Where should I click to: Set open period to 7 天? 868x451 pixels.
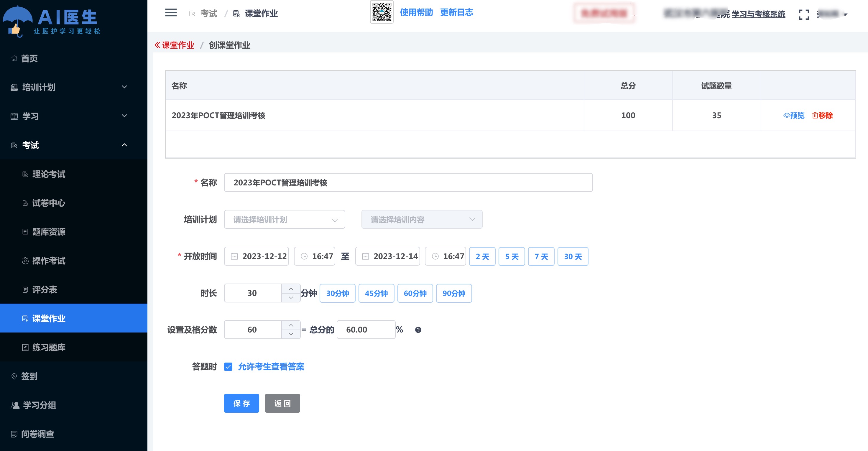(x=541, y=256)
